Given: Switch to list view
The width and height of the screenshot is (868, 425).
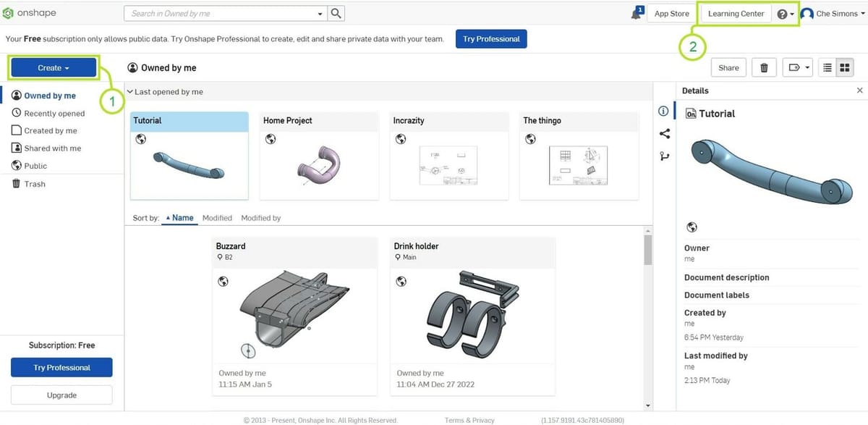Looking at the screenshot, I should pos(827,67).
